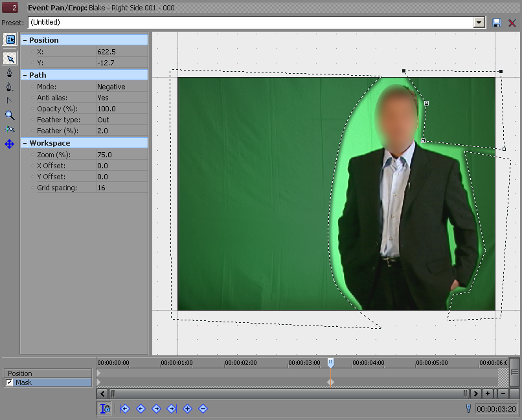This screenshot has height=420, width=522.
Task: Open the Preset dropdown arrow
Action: 479,23
